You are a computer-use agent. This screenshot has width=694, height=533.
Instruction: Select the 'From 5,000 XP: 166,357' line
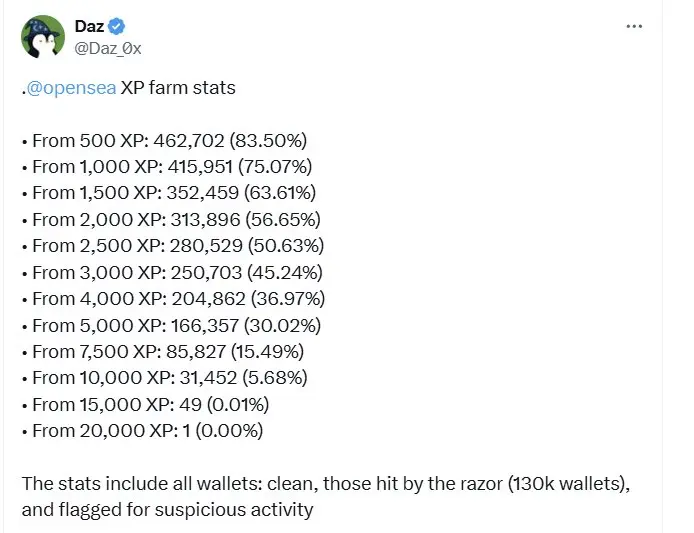(x=171, y=326)
